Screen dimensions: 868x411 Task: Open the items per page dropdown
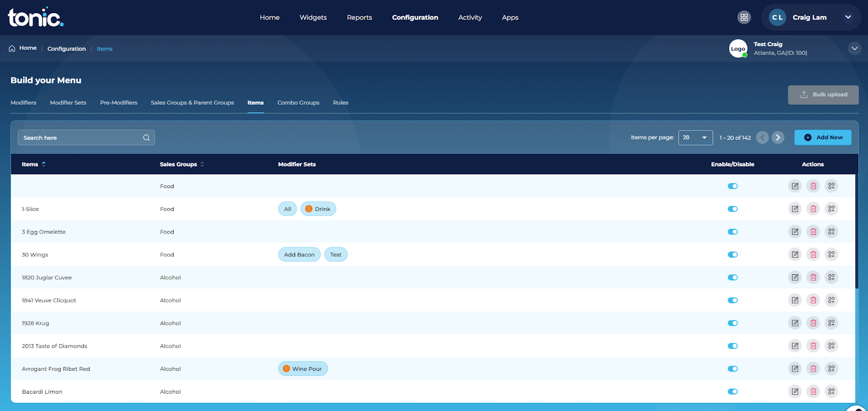point(695,138)
